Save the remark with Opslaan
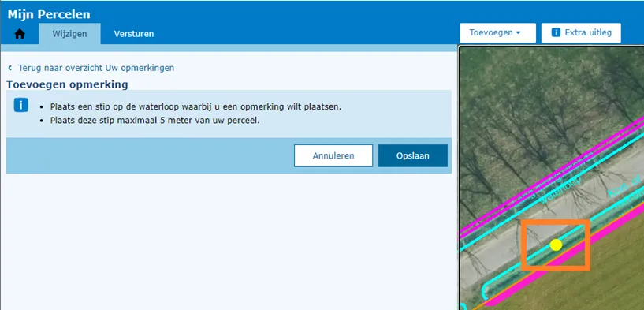 [x=413, y=156]
